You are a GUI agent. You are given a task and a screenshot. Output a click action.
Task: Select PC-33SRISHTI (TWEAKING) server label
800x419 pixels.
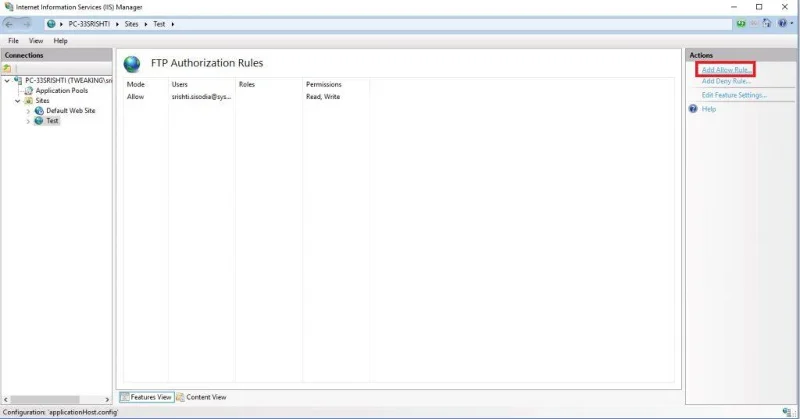tap(68, 81)
